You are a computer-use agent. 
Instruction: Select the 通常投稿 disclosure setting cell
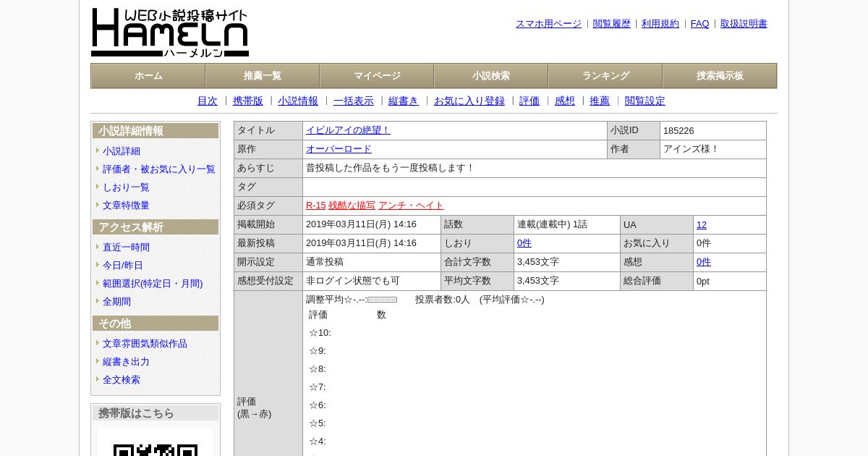(372, 262)
